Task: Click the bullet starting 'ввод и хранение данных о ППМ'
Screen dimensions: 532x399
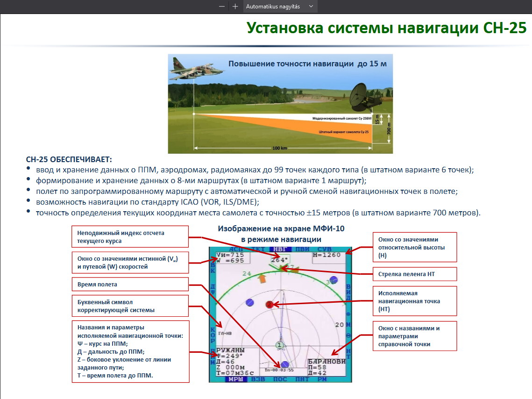Action: 255,170
